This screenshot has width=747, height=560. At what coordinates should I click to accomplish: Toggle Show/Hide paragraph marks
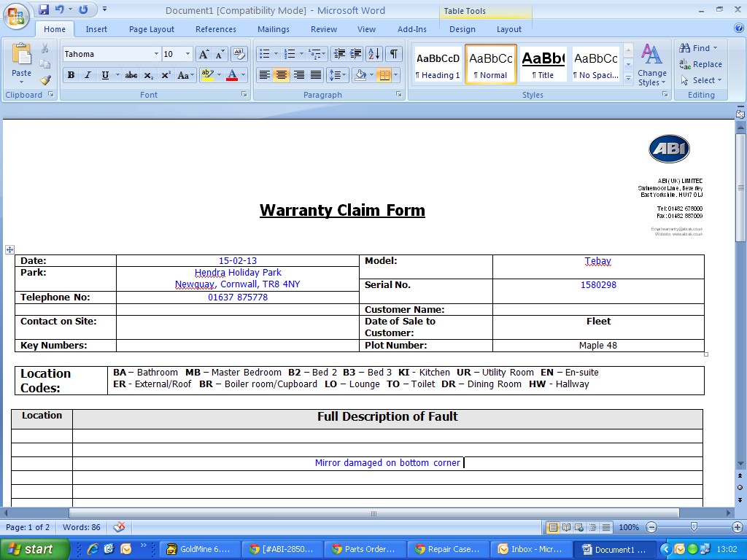click(393, 54)
